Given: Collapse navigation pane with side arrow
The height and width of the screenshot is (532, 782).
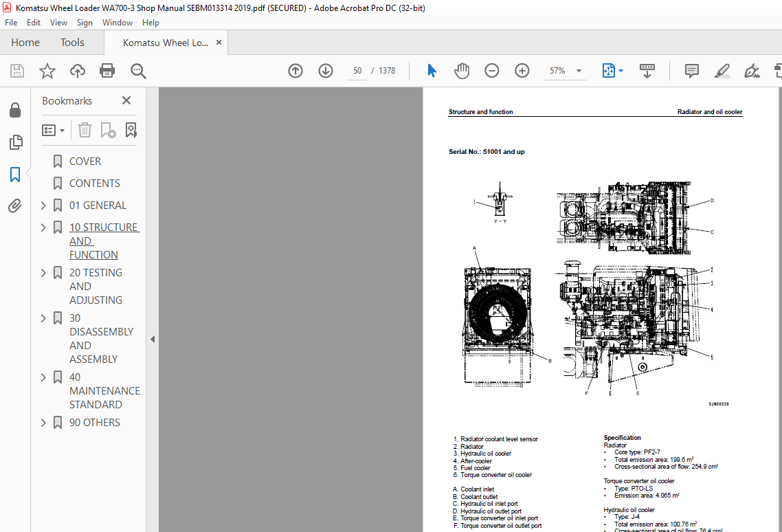Looking at the screenshot, I should pos(153,340).
